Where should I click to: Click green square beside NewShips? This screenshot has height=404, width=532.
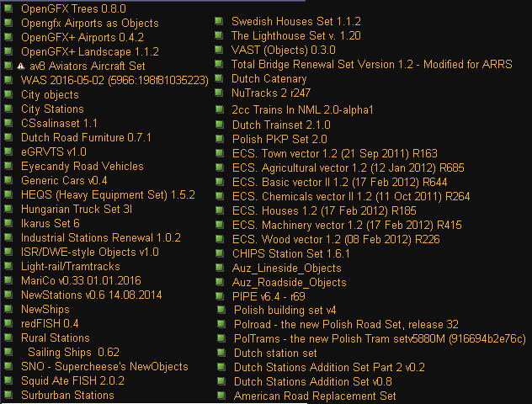click(8, 309)
